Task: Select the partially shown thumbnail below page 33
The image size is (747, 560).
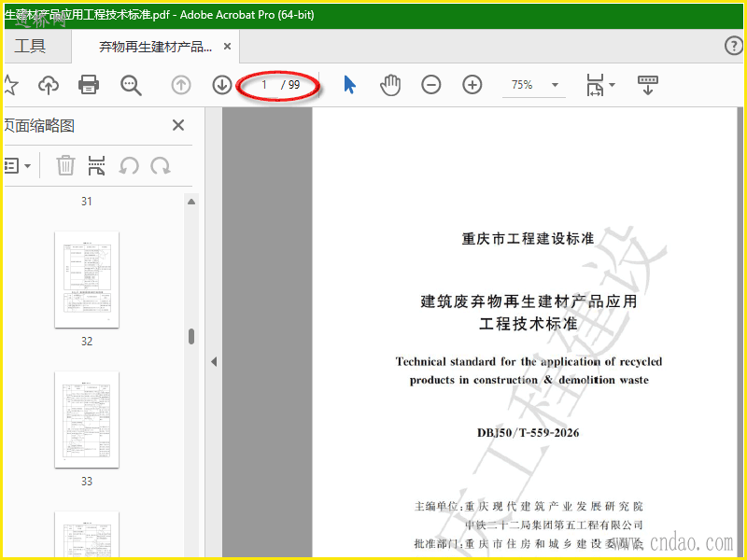Action: (87, 534)
